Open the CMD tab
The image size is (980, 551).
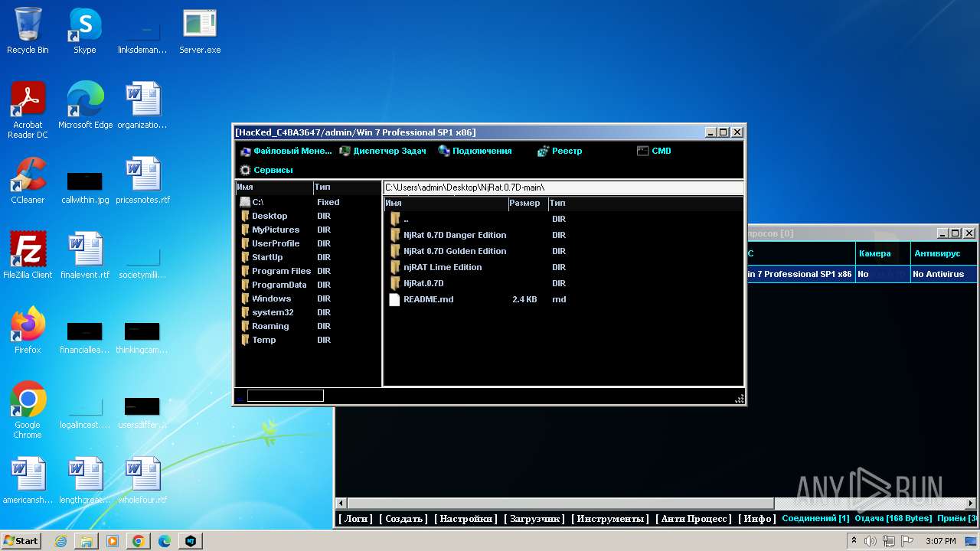654,151
